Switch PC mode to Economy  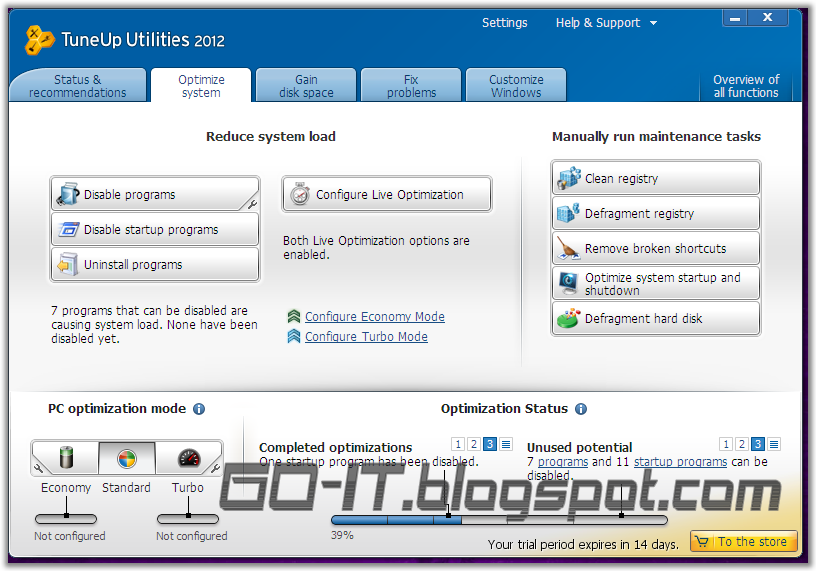66,458
